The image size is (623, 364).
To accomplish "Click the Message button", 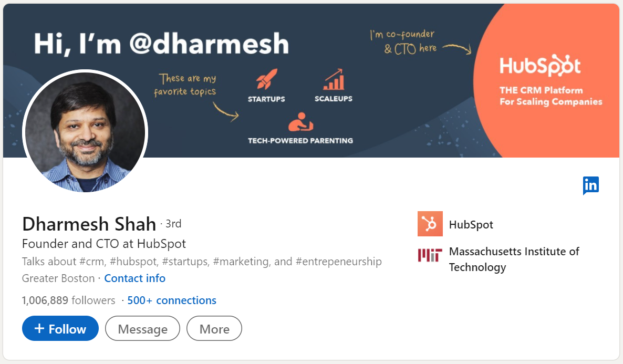I will click(x=142, y=328).
